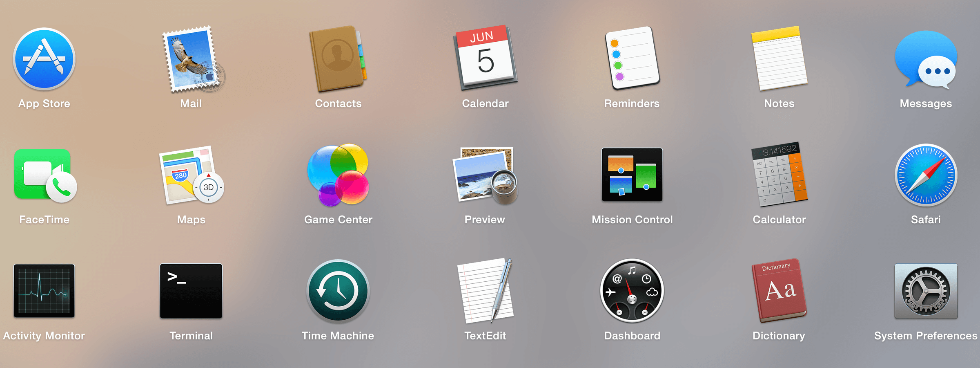The image size is (980, 368).
Task: Click the "Reminders" label text
Action: pos(632,103)
